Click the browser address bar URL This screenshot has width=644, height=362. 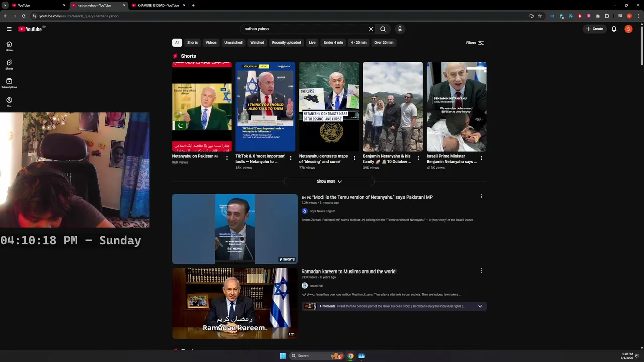(78, 16)
